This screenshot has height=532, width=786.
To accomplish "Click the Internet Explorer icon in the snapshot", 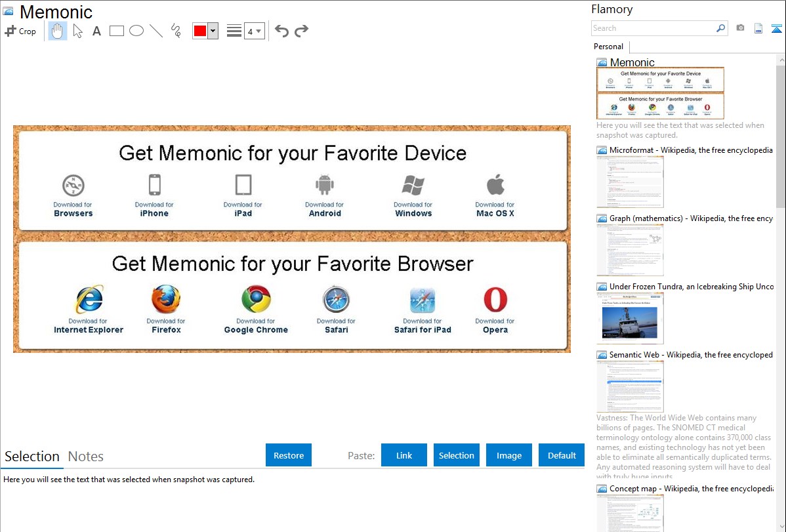I will click(x=89, y=299).
